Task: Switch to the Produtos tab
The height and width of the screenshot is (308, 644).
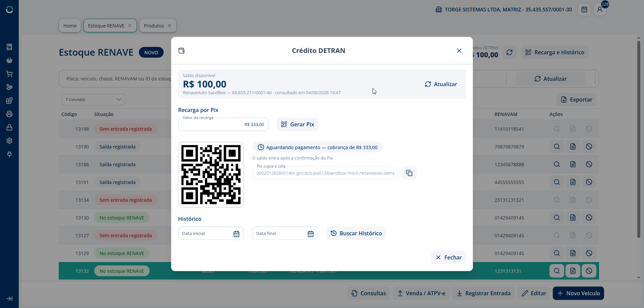Action: 154,25
